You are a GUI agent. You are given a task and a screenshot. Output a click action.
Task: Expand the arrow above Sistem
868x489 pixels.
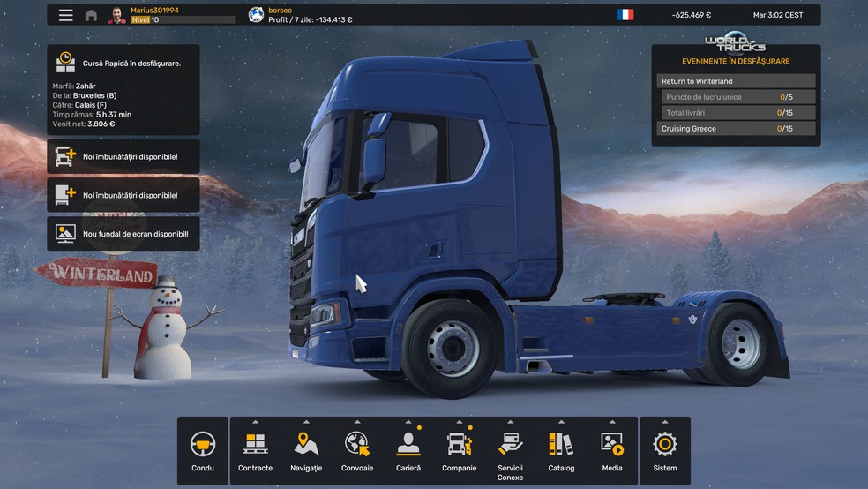coord(664,422)
